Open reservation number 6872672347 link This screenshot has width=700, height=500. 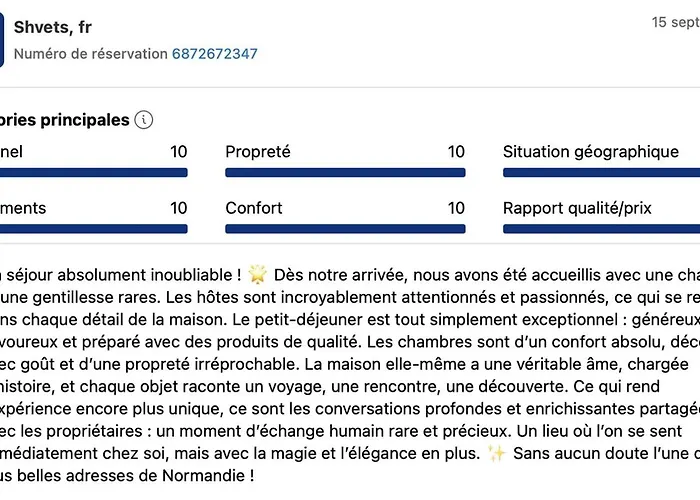pyautogui.click(x=214, y=53)
